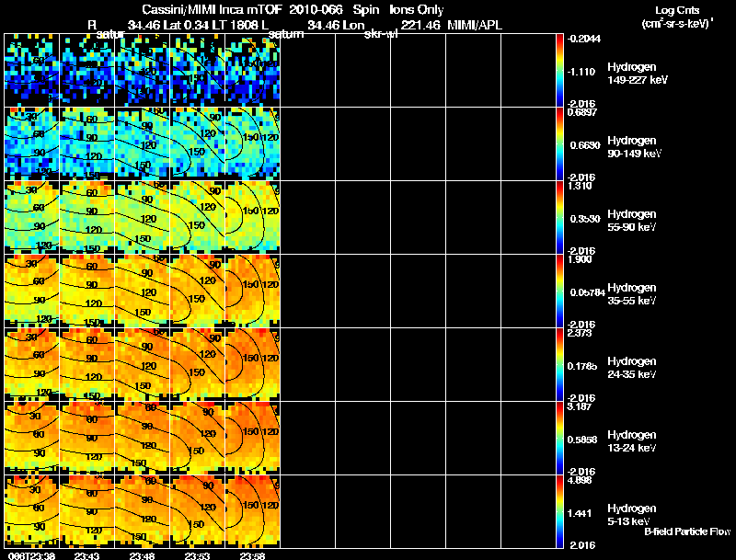Click the 4.898 colorbar maximum value

tap(580, 480)
